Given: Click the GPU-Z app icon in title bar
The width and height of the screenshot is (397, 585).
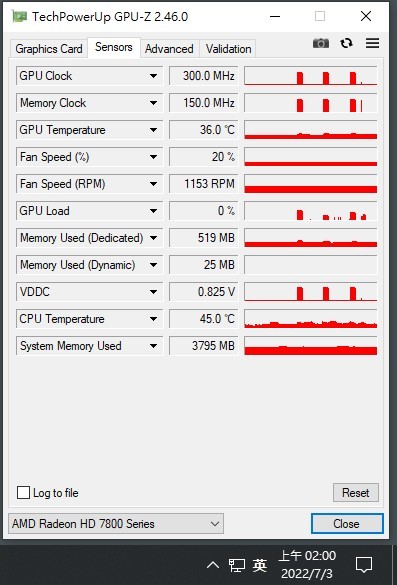Looking at the screenshot, I should point(19,16).
